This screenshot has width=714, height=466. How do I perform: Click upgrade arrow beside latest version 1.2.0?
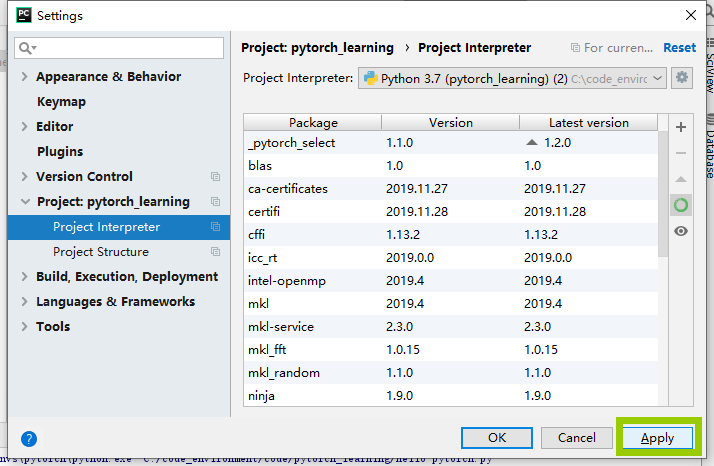click(x=531, y=142)
